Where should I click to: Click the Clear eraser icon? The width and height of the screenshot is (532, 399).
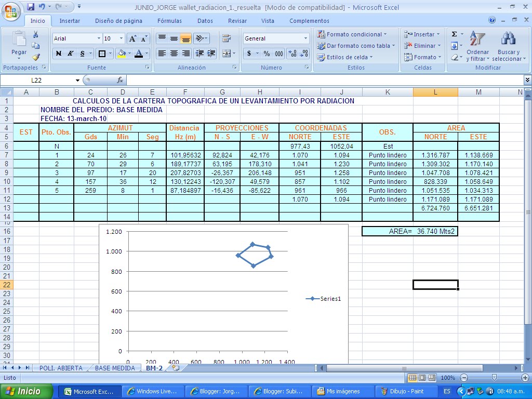pyautogui.click(x=454, y=57)
